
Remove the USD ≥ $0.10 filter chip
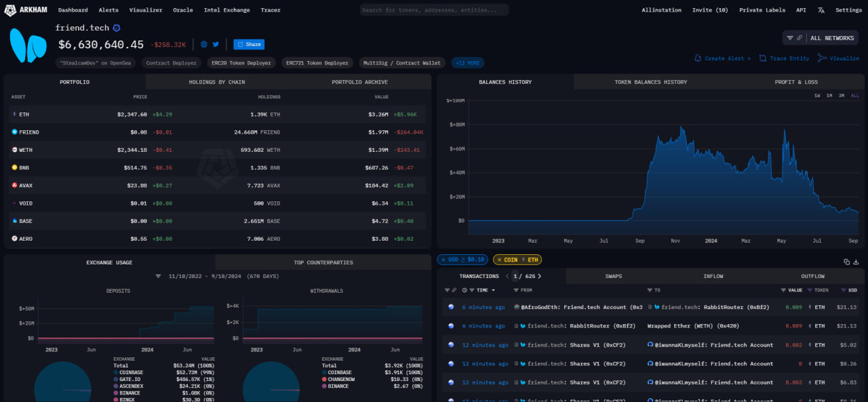point(443,260)
